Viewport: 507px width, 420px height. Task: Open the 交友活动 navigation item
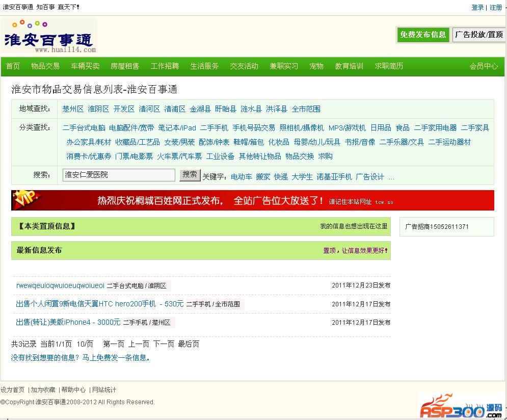pos(244,66)
